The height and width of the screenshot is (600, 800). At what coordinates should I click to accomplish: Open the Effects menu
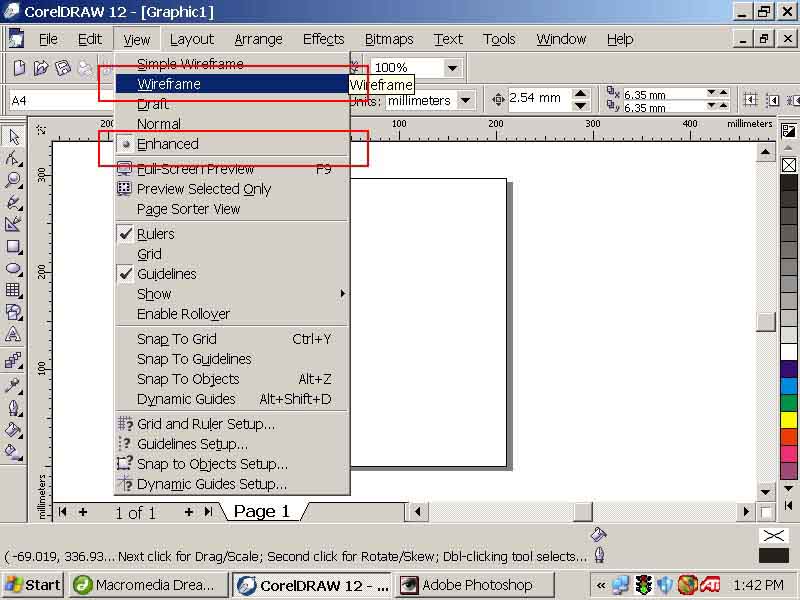[x=323, y=39]
